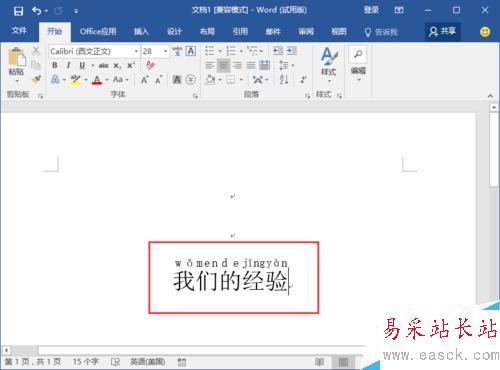This screenshot has height=370, width=500.
Task: Open the font color dropdown arrow
Action: pyautogui.click(x=107, y=80)
